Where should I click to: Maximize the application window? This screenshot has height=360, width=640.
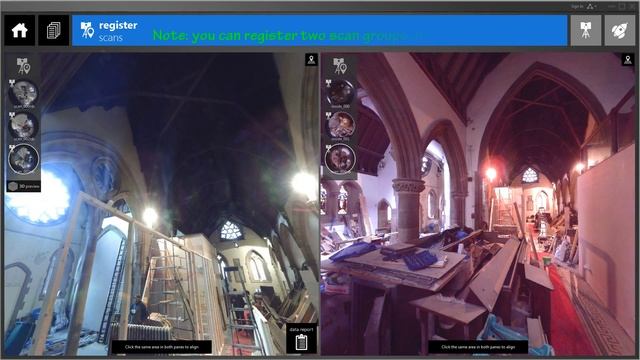pyautogui.click(x=622, y=7)
